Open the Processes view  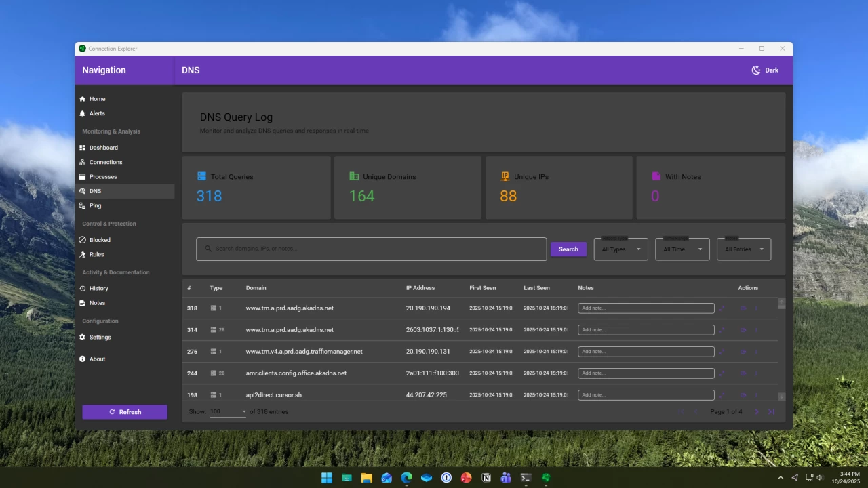[102, 176]
